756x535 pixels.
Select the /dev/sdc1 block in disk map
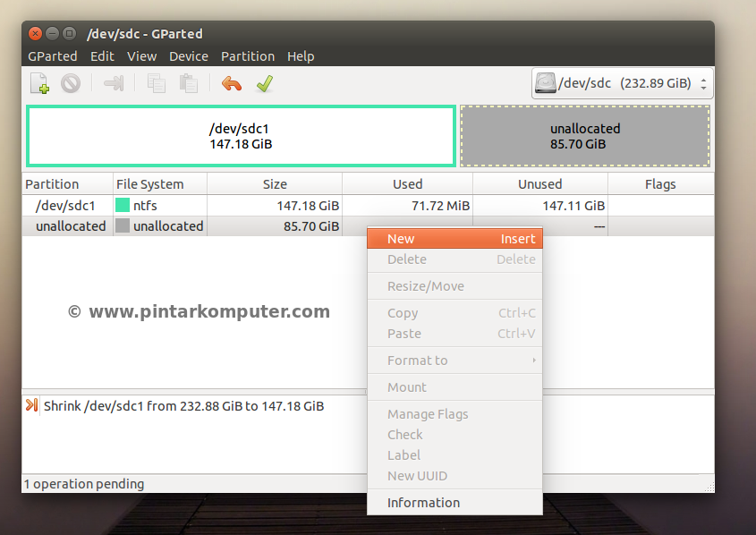coord(241,136)
